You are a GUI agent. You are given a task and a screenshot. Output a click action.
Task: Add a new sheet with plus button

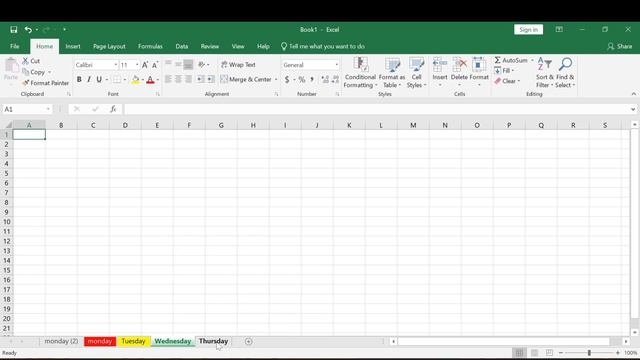(249, 342)
